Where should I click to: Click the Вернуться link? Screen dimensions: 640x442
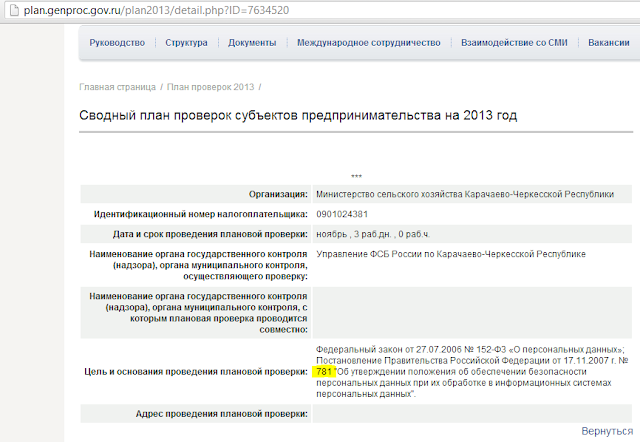point(607,431)
